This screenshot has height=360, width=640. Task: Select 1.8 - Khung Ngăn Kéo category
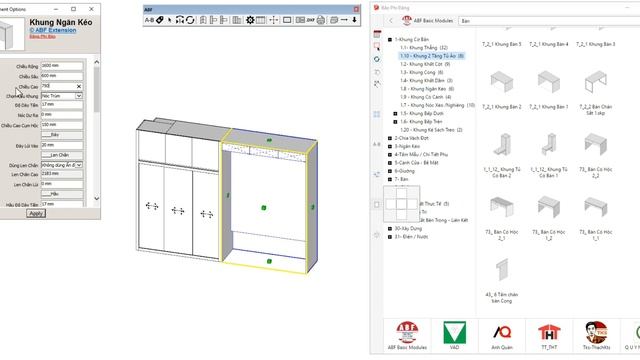click(x=427, y=89)
